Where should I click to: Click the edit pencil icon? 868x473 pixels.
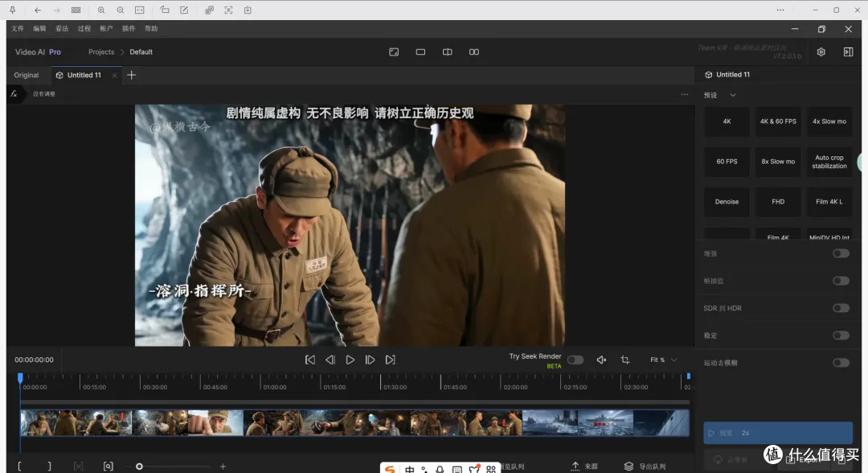coord(184,10)
